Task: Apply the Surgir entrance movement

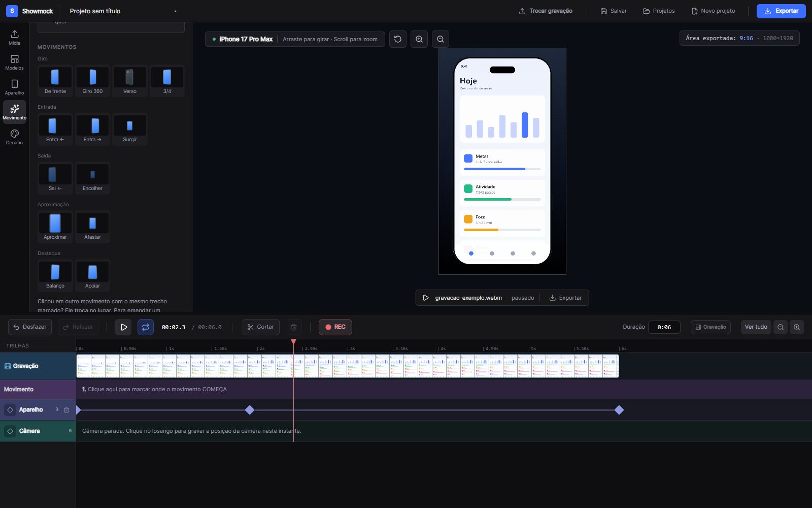Action: click(130, 129)
